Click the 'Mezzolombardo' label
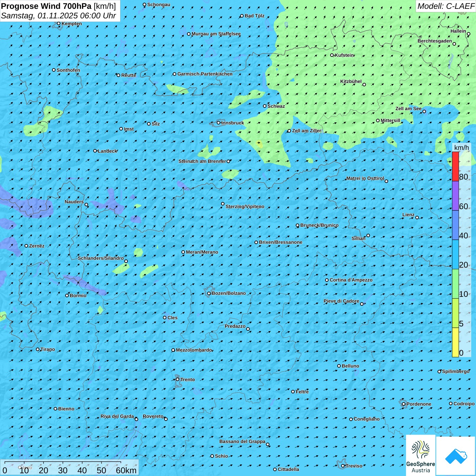The image size is (476, 476). (194, 350)
